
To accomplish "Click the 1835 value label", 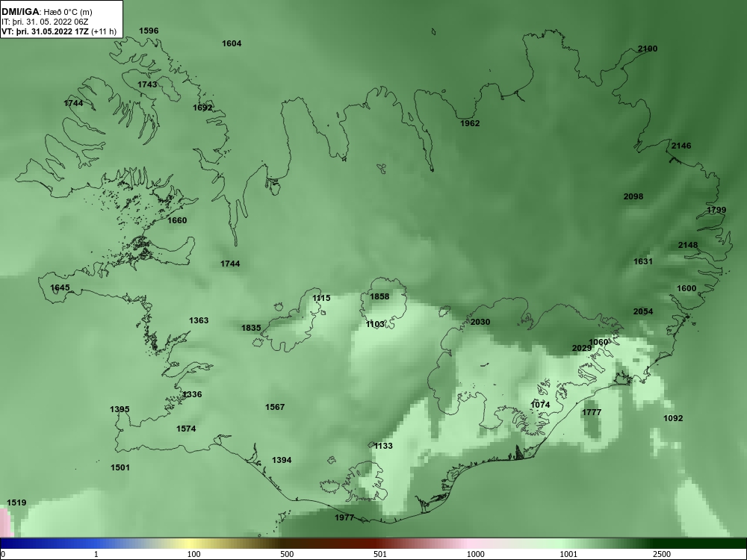I will pos(251,328).
